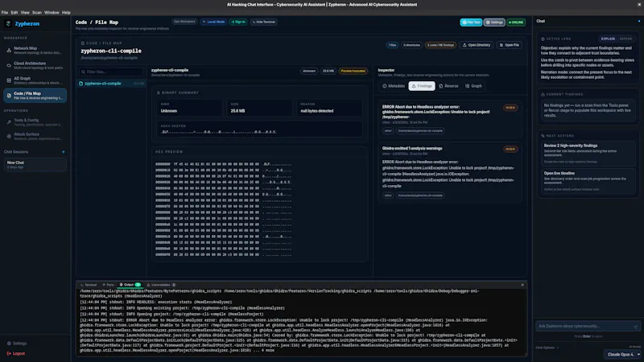Open the File menu
This screenshot has width=644, height=362.
(5, 12)
